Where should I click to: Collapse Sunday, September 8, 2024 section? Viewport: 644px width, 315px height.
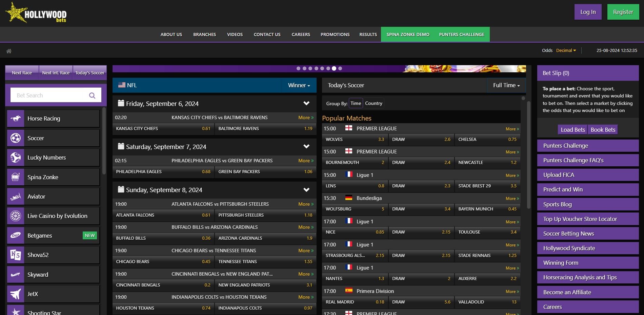click(306, 190)
